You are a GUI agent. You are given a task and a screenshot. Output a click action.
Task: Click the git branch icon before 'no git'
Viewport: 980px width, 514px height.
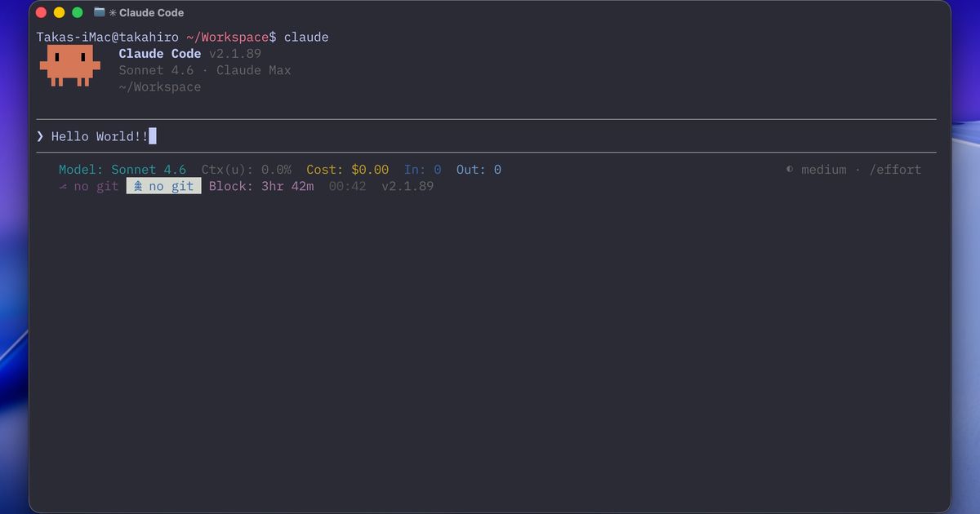pos(63,186)
